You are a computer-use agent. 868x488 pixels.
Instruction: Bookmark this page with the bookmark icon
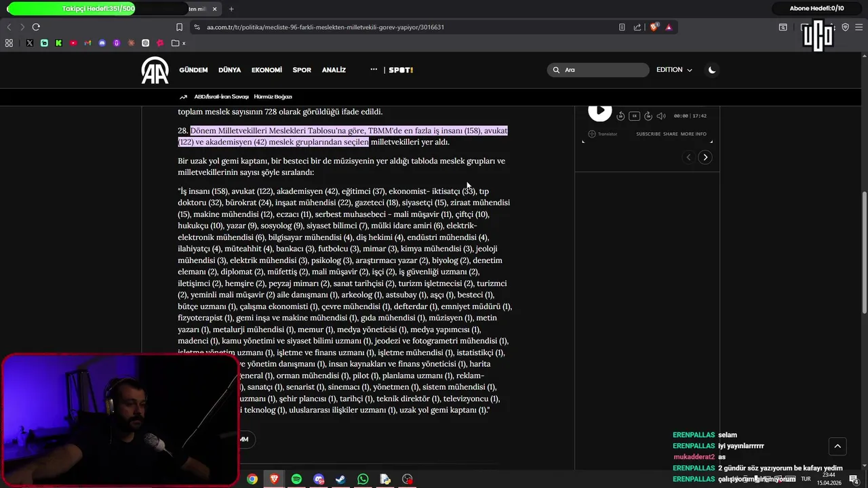click(x=179, y=27)
